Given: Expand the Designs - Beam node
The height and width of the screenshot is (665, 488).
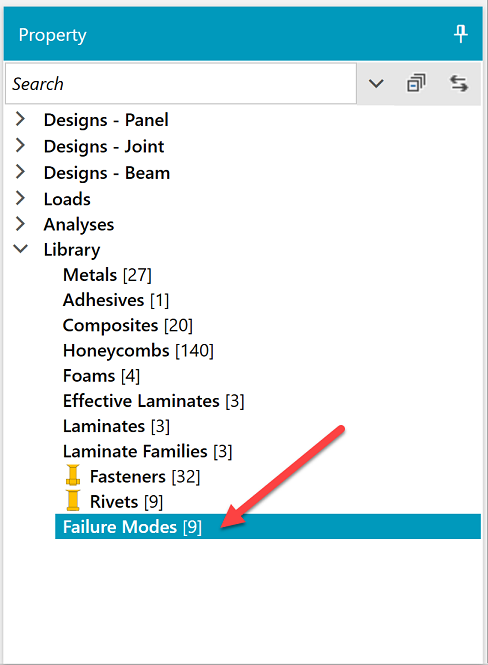Looking at the screenshot, I should coord(20,172).
